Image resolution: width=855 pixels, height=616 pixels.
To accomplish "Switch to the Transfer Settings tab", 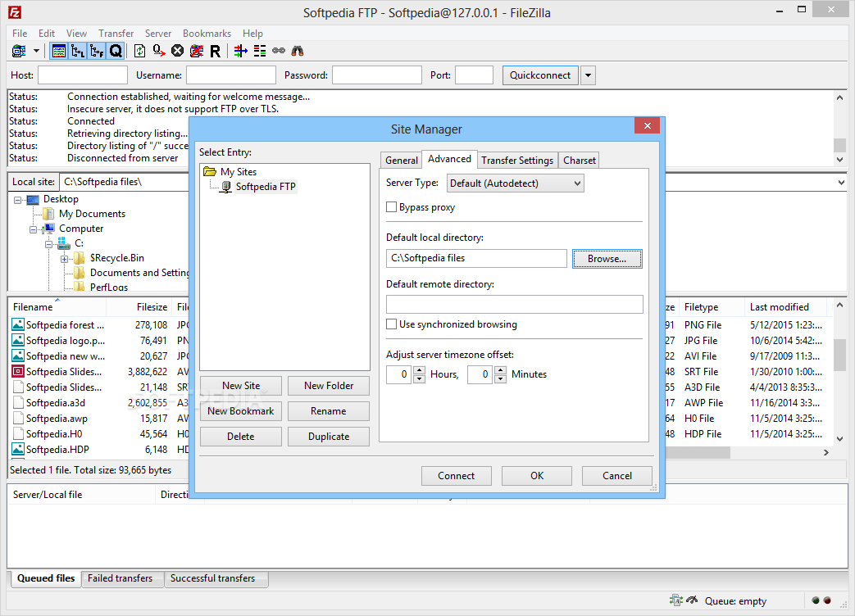I will pos(517,160).
